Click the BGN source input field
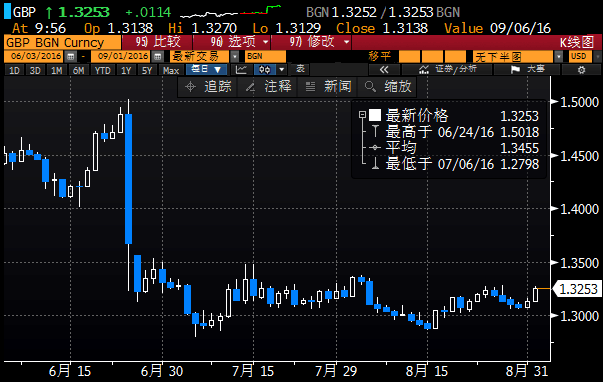Viewport: 603px width, 382px height. coord(265,57)
